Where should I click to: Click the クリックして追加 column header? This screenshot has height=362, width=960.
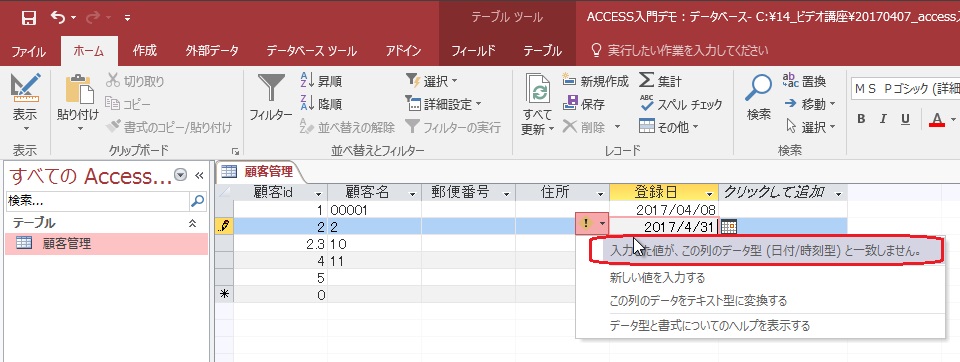(782, 192)
